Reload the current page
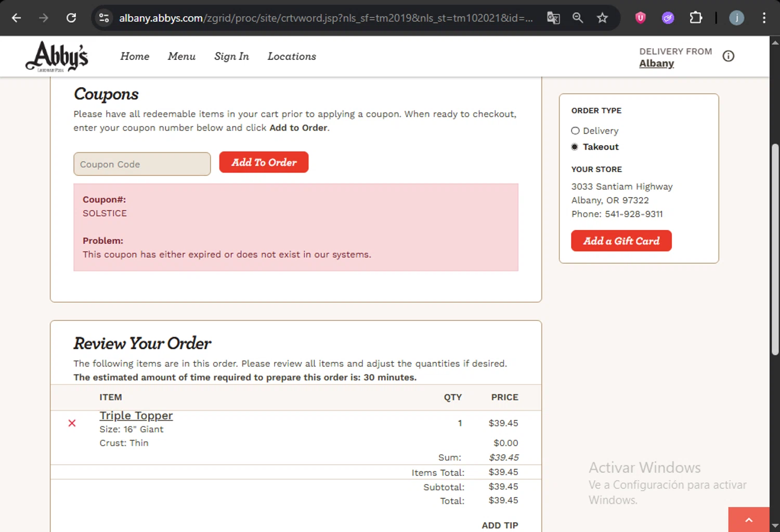This screenshot has width=780, height=532. coord(71,18)
